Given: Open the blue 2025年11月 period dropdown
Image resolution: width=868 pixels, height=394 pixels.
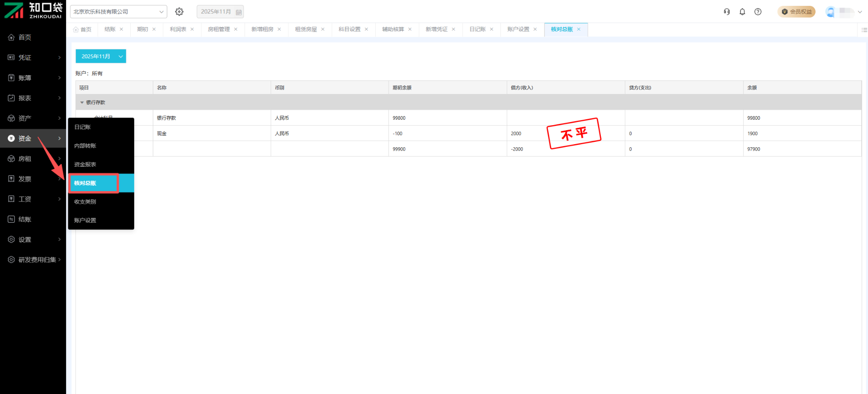Looking at the screenshot, I should pos(101,56).
